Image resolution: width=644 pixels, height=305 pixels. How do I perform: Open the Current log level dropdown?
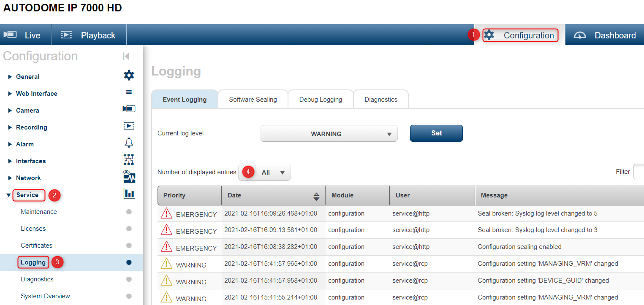tap(329, 134)
